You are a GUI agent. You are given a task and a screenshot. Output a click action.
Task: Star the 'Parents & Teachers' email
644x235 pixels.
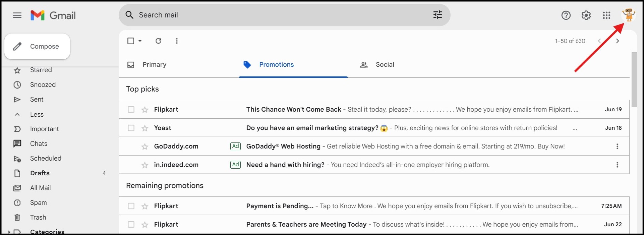coord(145,225)
